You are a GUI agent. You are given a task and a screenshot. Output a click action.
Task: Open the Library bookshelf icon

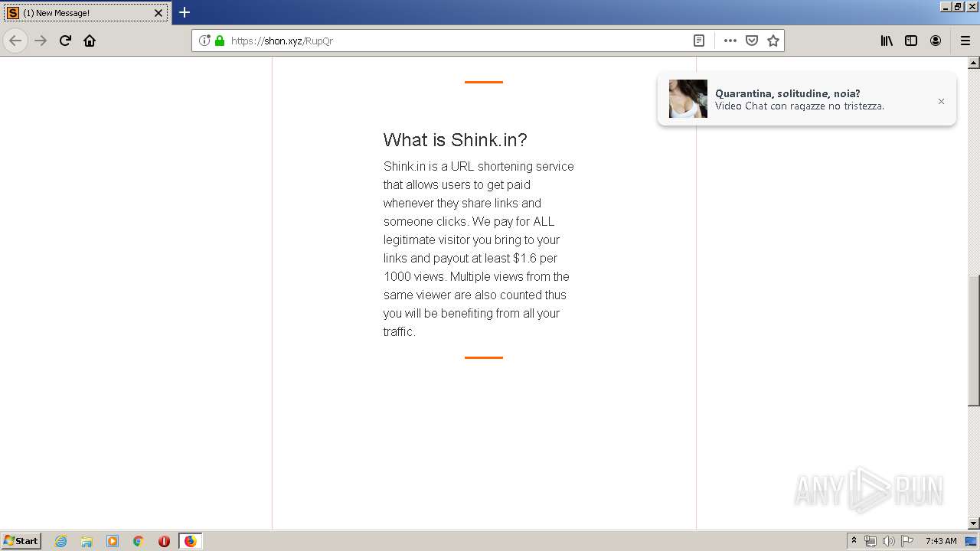click(887, 41)
